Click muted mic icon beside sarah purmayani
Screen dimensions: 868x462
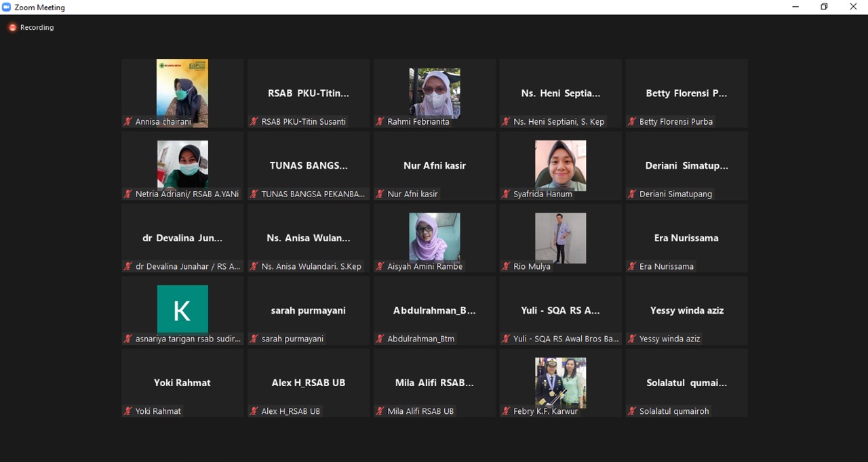click(254, 339)
